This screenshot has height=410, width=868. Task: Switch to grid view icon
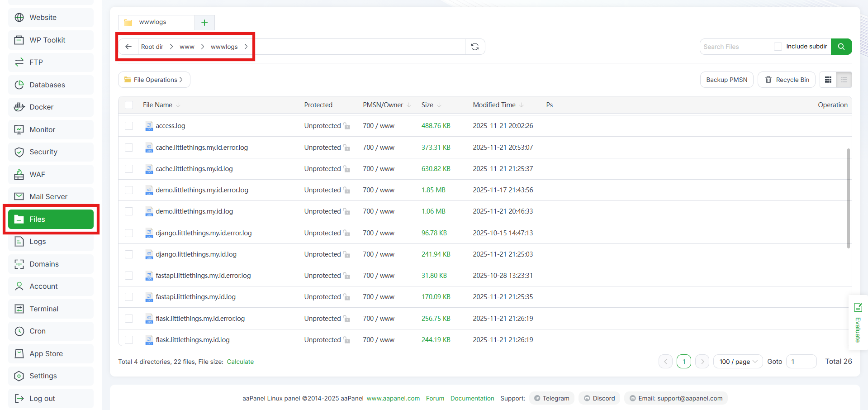[828, 80]
